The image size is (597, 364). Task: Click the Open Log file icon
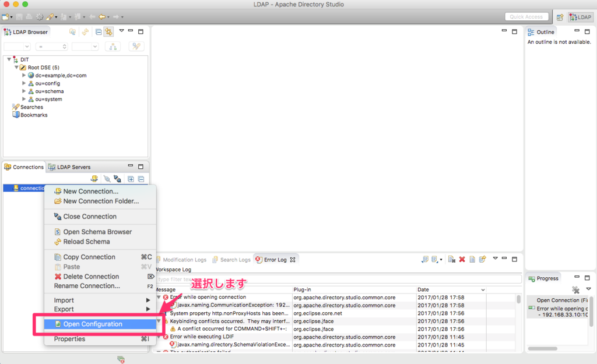click(x=472, y=259)
